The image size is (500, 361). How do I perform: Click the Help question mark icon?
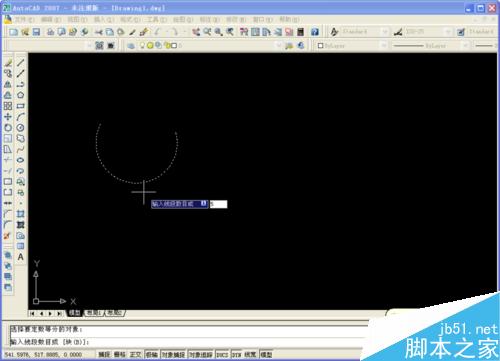(x=315, y=32)
